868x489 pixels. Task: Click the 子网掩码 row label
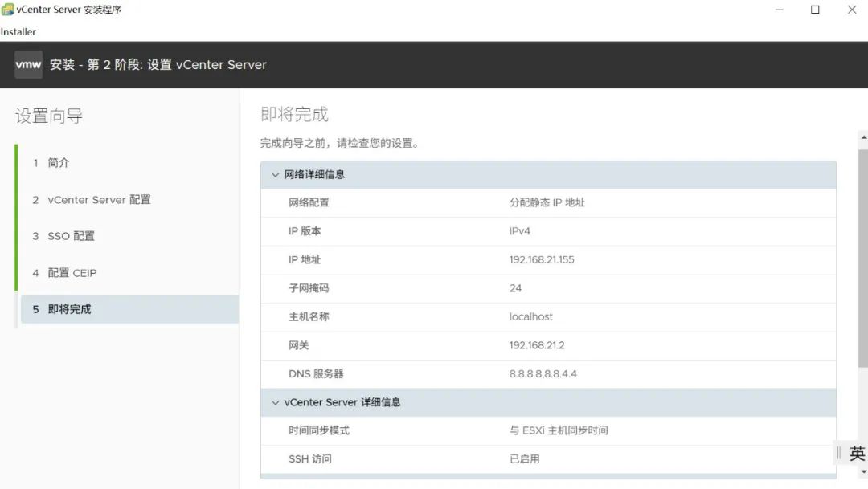coord(309,288)
